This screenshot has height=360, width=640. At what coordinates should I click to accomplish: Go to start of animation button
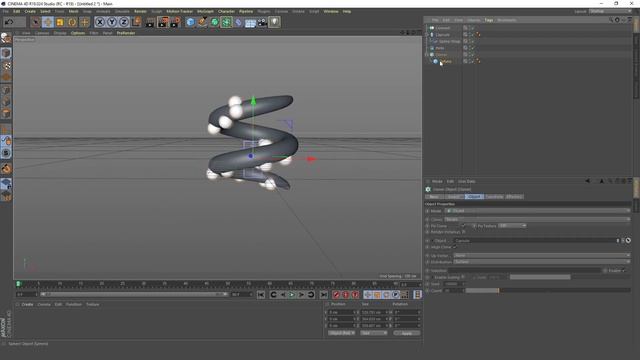261,295
